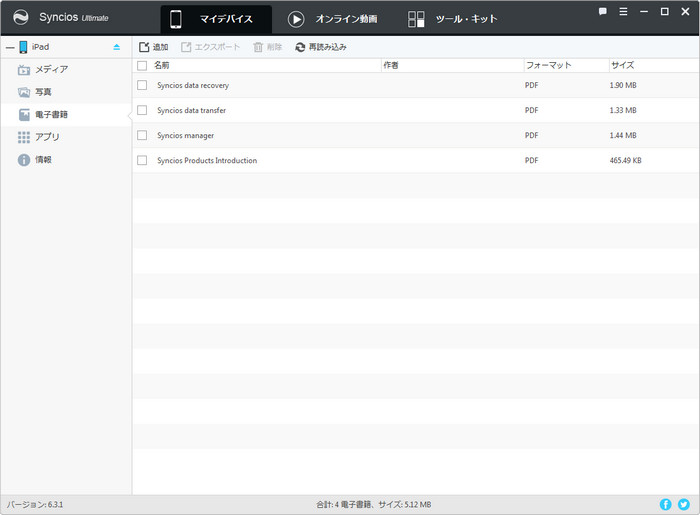The width and height of the screenshot is (700, 515).
Task: Sort by 名前 column header
Action: (x=162, y=65)
